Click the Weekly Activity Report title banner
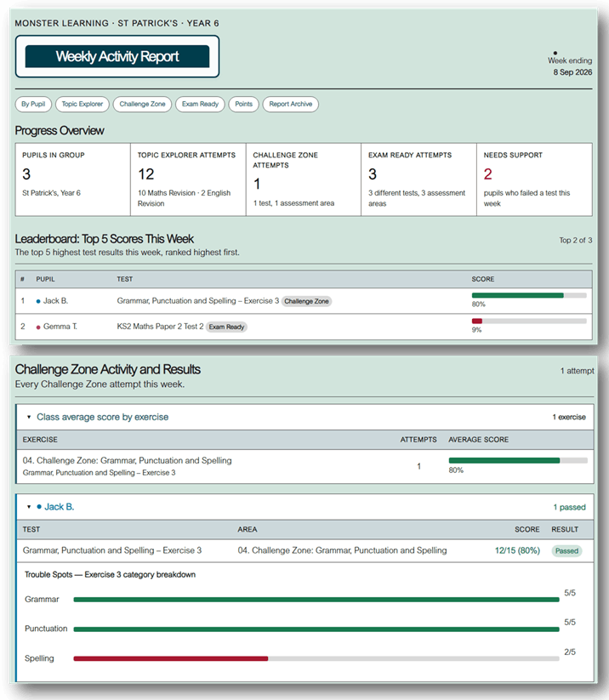The height and width of the screenshot is (700, 609). pyautogui.click(x=117, y=56)
